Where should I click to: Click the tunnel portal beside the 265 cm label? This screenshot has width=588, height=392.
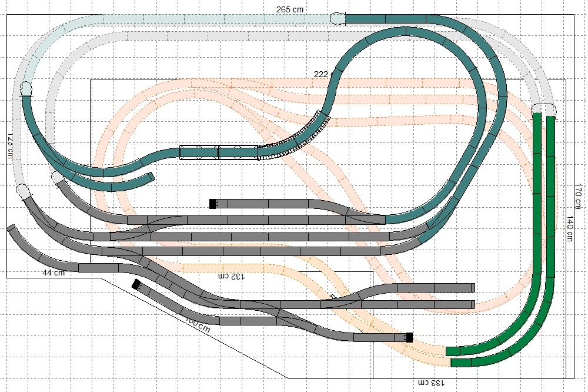[x=339, y=19]
